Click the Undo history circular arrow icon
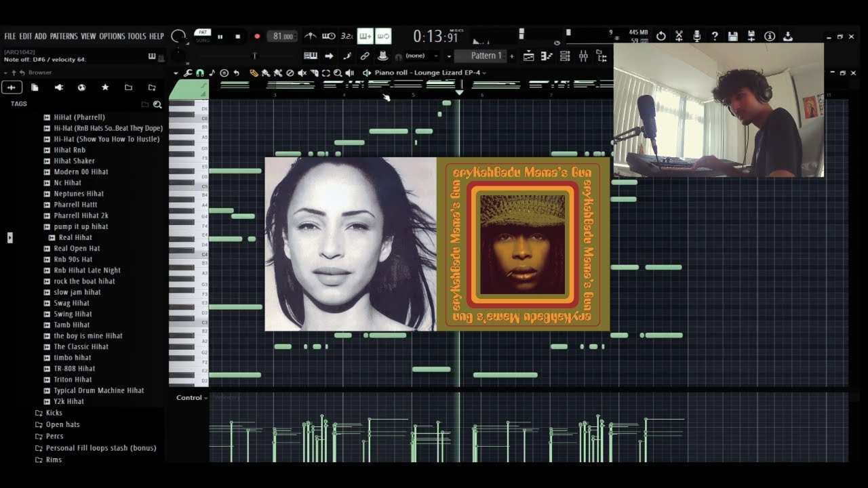 (660, 36)
